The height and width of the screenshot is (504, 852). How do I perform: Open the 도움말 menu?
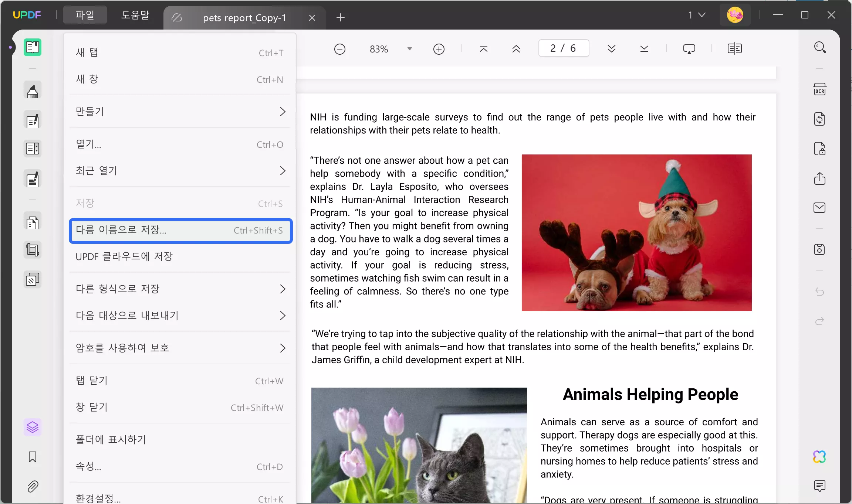click(135, 15)
